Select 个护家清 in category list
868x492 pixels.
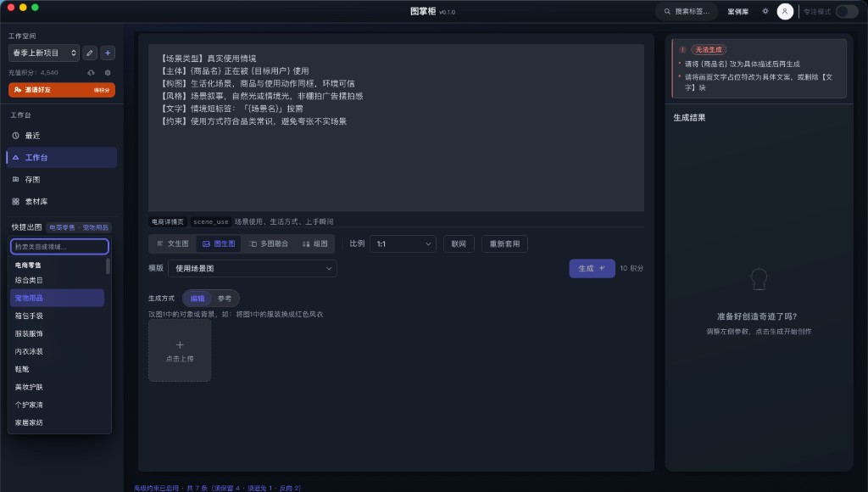click(57, 405)
